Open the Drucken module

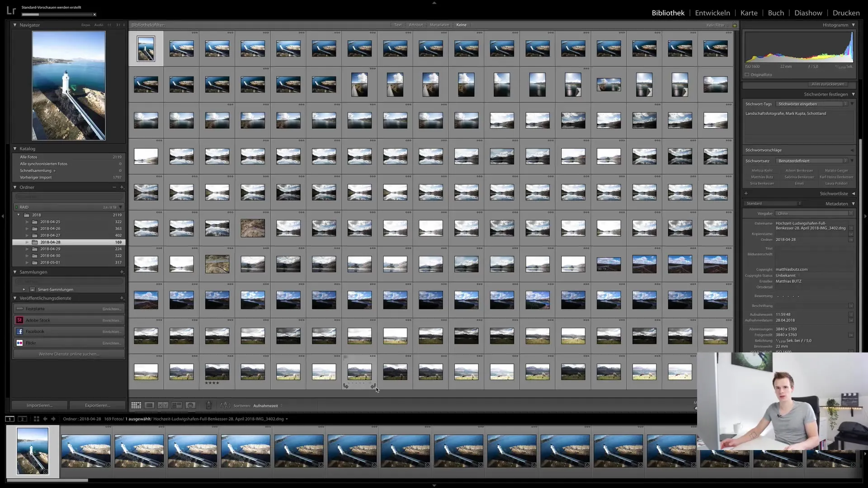[846, 13]
